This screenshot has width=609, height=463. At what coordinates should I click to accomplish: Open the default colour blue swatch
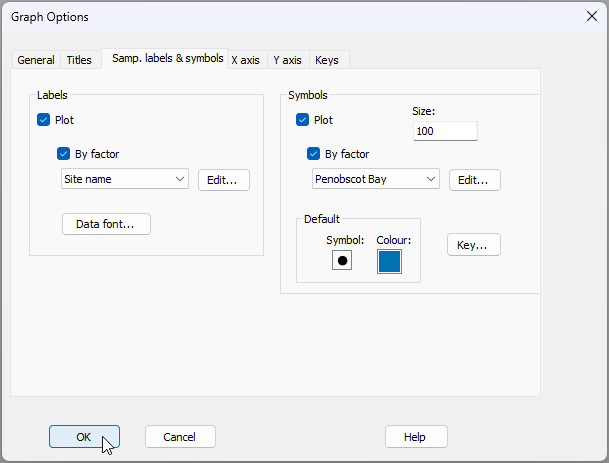[x=389, y=261]
